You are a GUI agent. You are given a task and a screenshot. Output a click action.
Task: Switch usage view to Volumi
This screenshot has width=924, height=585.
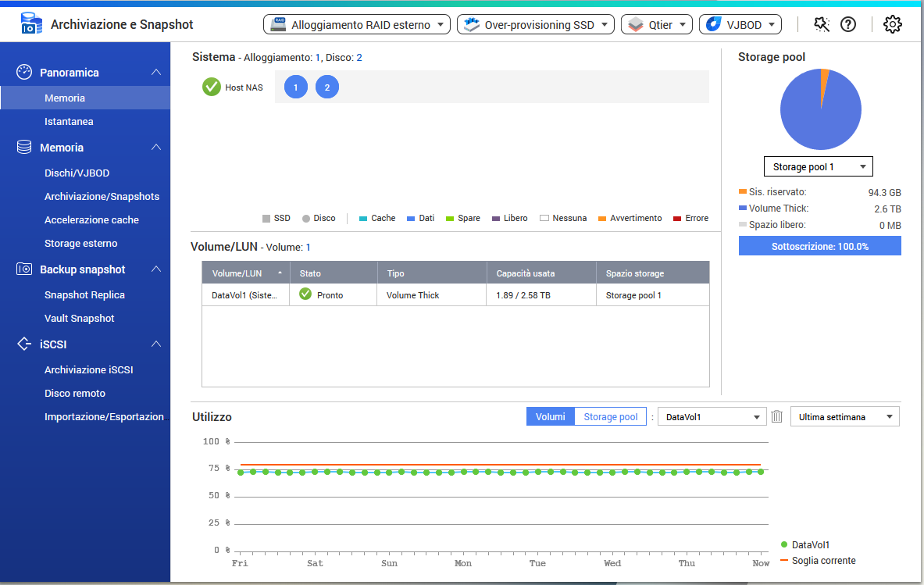(550, 417)
